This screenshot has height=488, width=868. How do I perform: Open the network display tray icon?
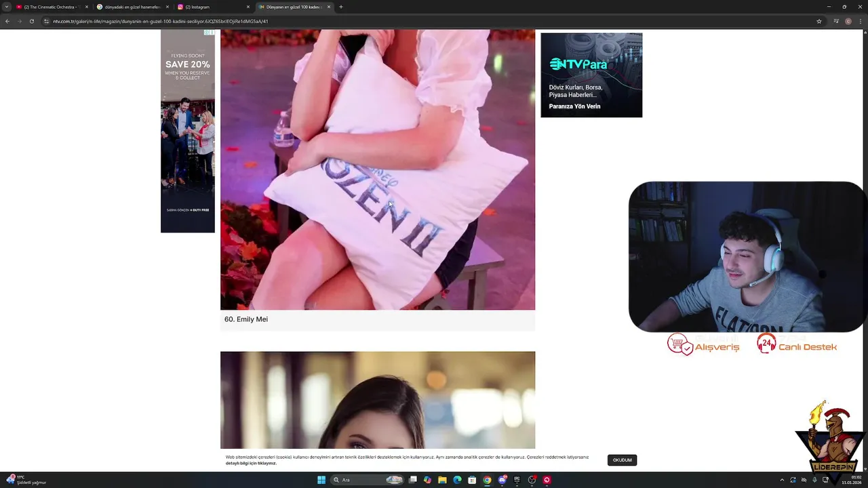coord(825,480)
